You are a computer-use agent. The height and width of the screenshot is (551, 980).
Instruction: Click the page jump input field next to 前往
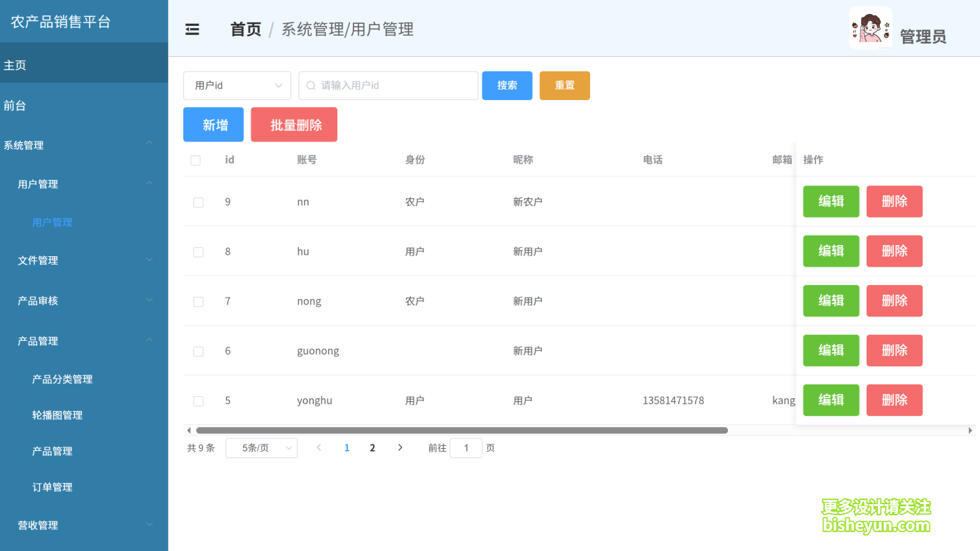[x=466, y=447]
